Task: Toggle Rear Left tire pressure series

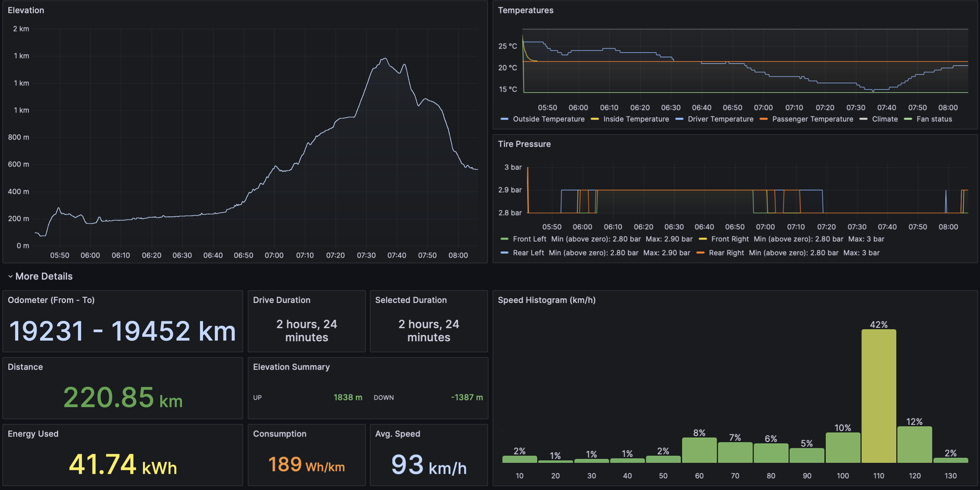Action: tap(528, 252)
